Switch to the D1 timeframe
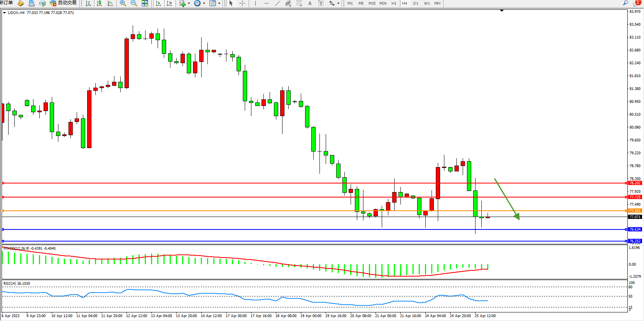The height and width of the screenshot is (321, 644). [416, 4]
